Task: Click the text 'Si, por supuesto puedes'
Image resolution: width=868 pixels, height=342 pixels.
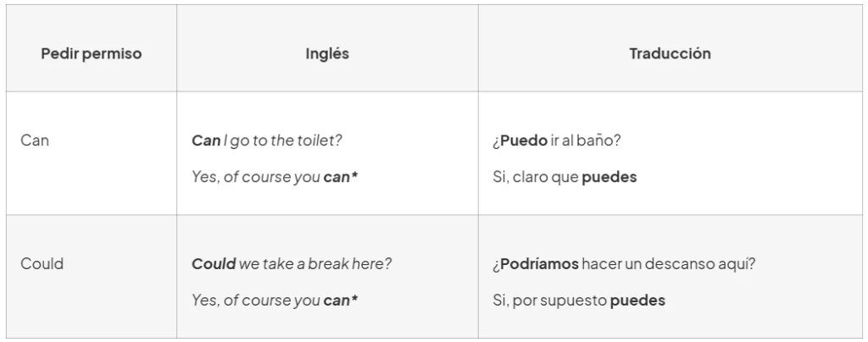Action: [579, 301]
